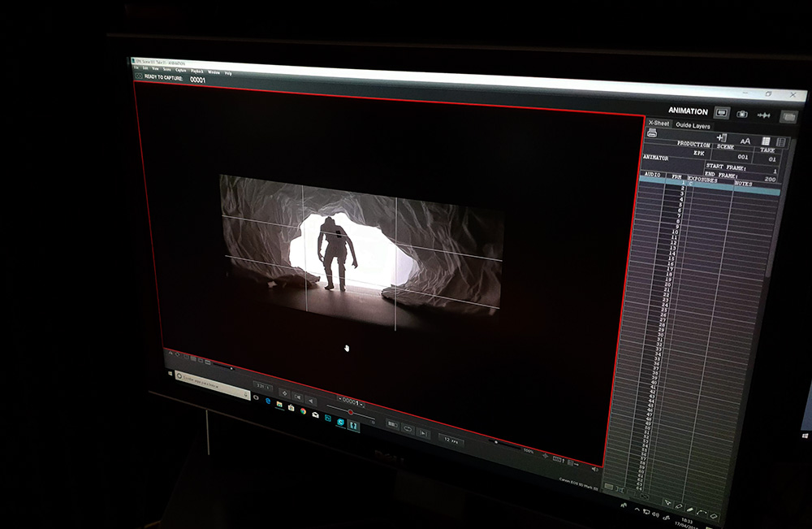Click the Production name field EPK
This screenshot has width=812, height=529.
pos(698,153)
